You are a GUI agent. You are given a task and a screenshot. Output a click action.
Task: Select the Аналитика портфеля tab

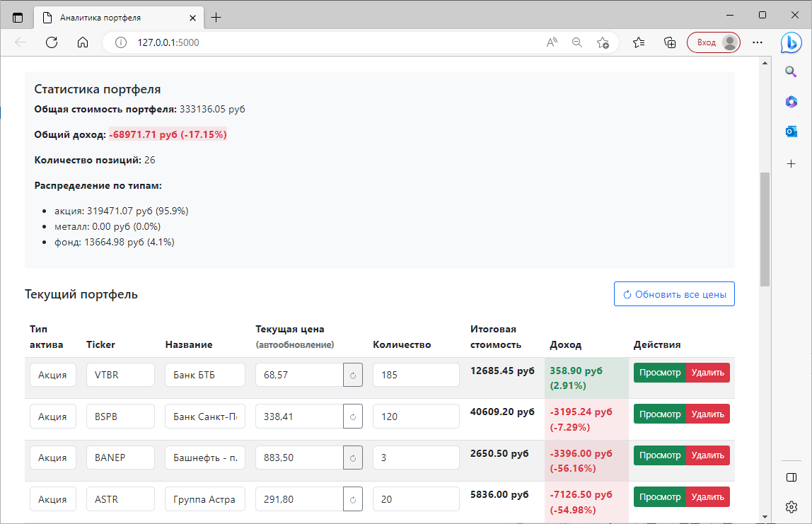[x=113, y=18]
